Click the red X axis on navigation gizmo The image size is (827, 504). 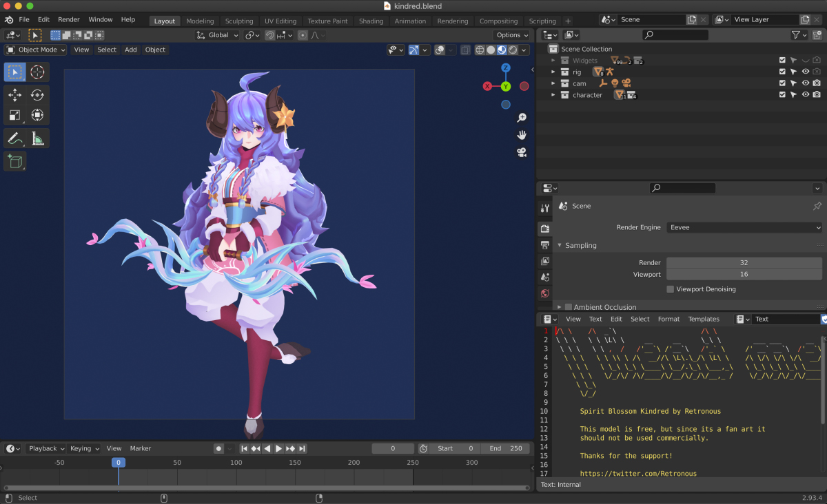[x=488, y=86]
